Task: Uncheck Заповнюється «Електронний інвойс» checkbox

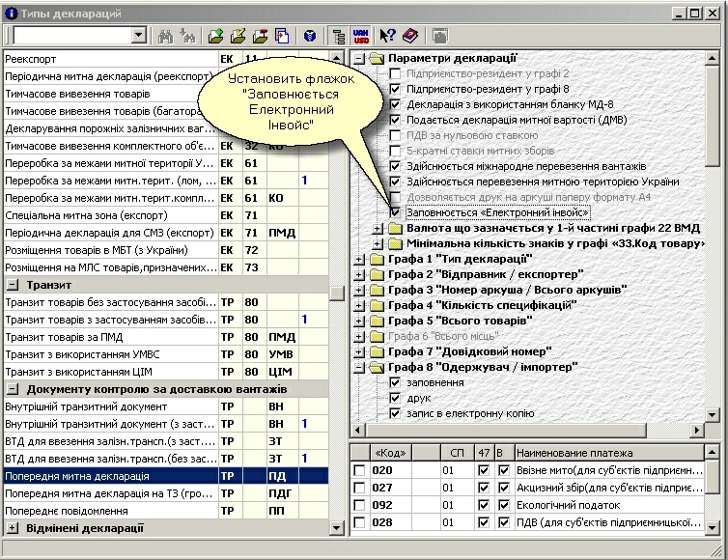Action: 394,211
